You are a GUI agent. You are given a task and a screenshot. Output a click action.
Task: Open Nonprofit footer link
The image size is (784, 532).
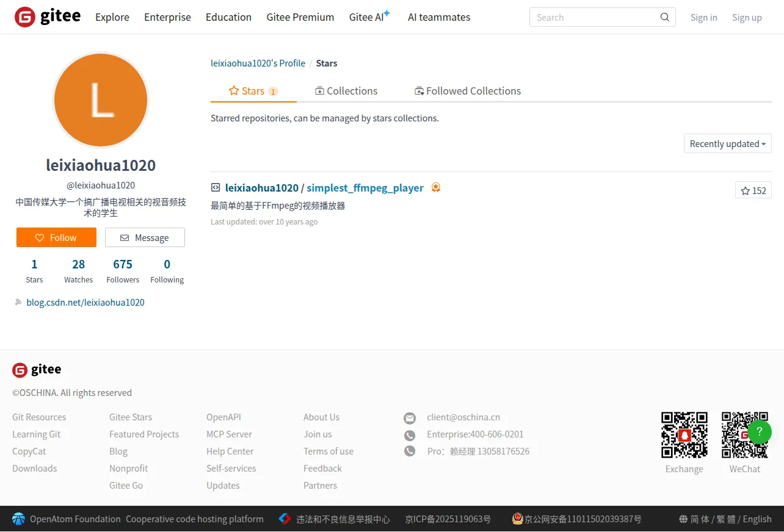(x=129, y=469)
